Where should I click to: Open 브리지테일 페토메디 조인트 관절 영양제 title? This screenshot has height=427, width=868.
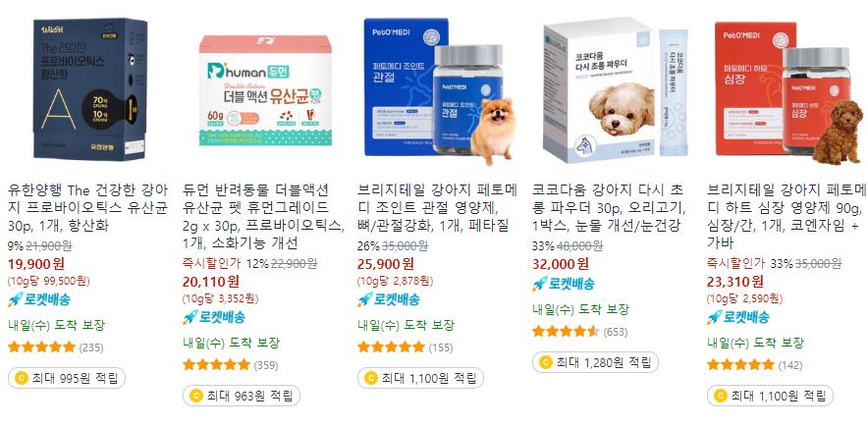[437, 208]
